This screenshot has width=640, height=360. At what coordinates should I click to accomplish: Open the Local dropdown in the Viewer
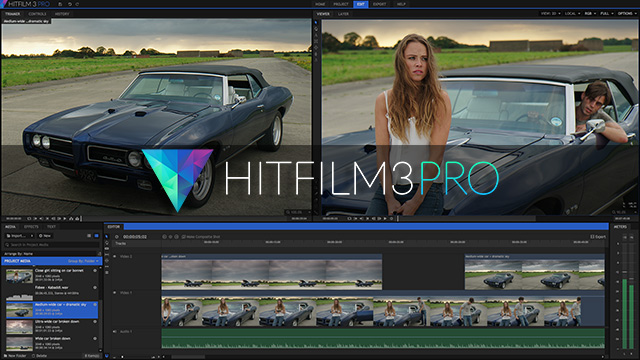click(x=572, y=13)
